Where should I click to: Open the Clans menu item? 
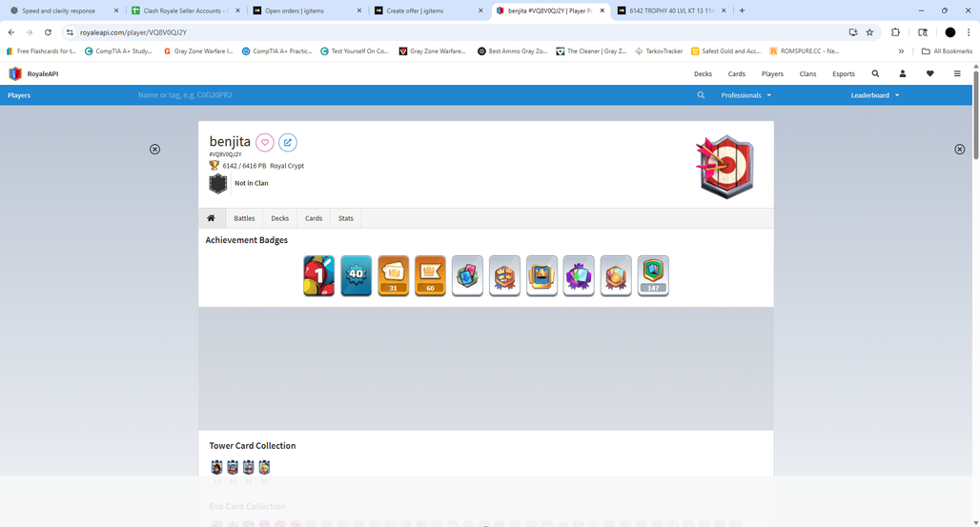[x=807, y=73]
